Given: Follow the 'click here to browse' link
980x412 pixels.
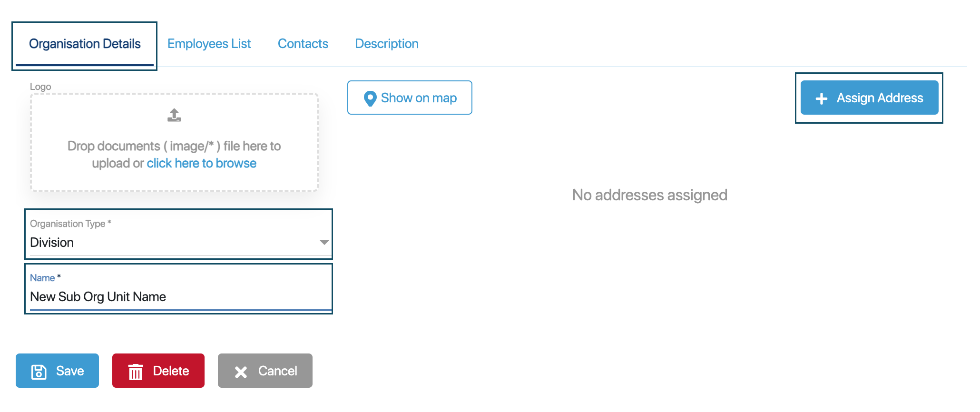Looking at the screenshot, I should (x=201, y=163).
